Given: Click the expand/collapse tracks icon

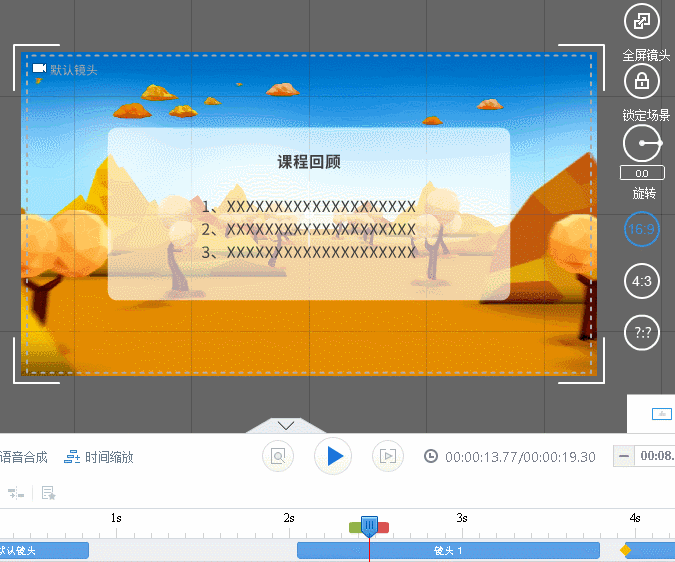Looking at the screenshot, I should (16, 493).
